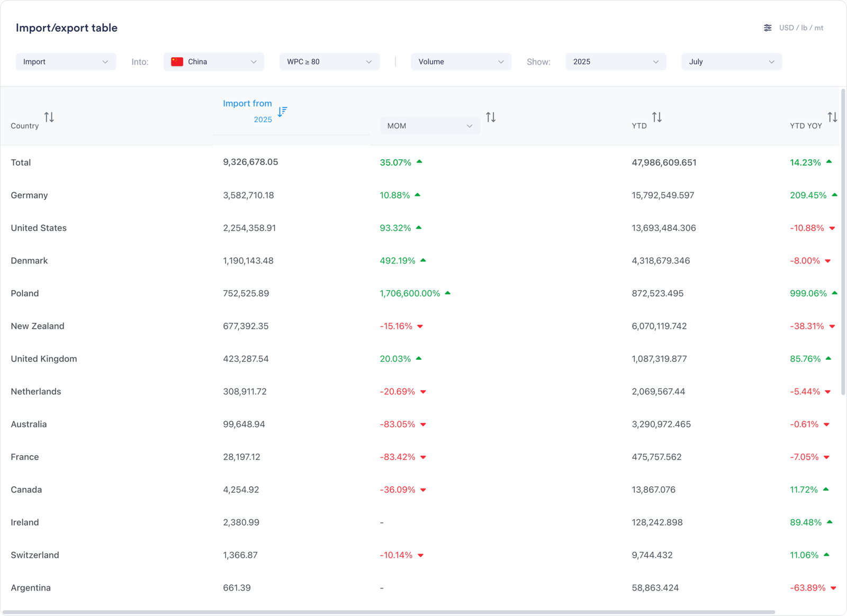Click the Import from column header

[247, 104]
